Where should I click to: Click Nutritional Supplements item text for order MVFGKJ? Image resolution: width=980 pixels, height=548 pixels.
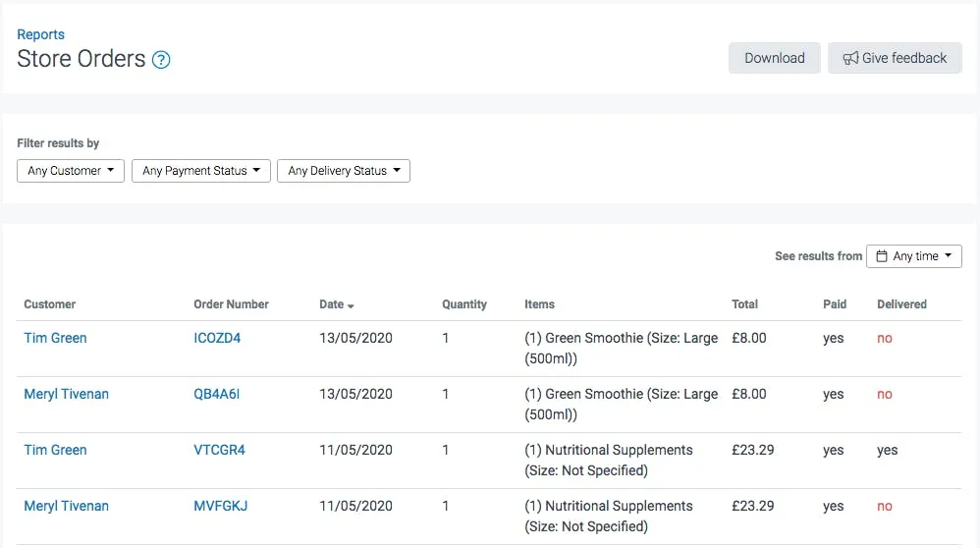(608, 517)
